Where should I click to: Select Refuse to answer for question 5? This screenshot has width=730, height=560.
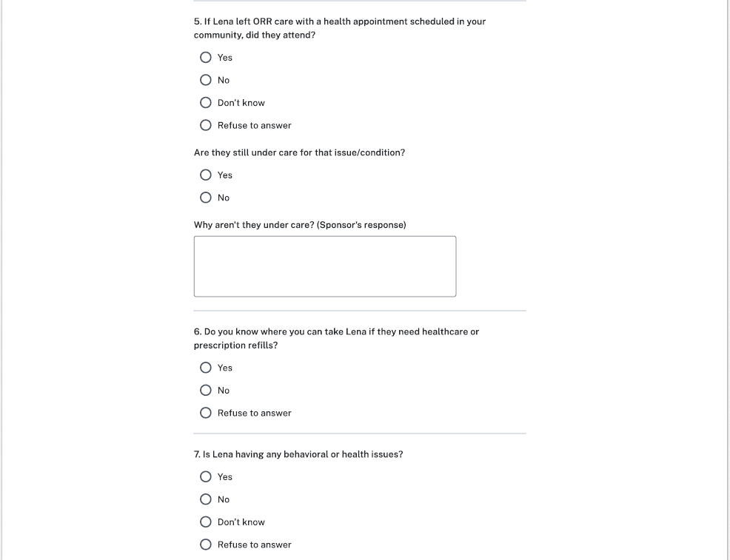206,126
